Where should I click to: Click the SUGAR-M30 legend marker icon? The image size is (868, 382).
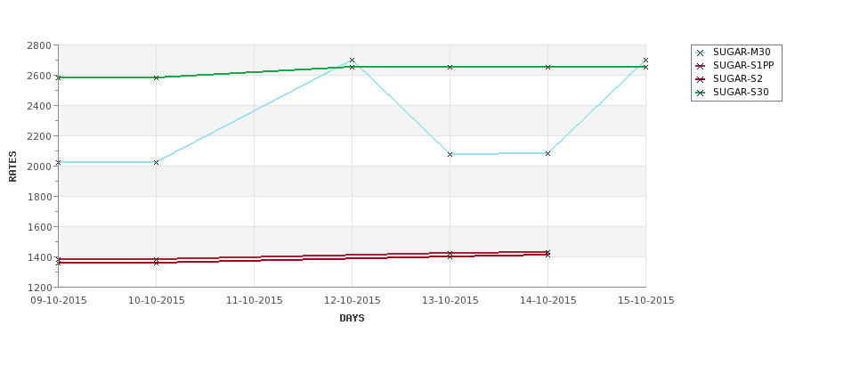pos(701,53)
